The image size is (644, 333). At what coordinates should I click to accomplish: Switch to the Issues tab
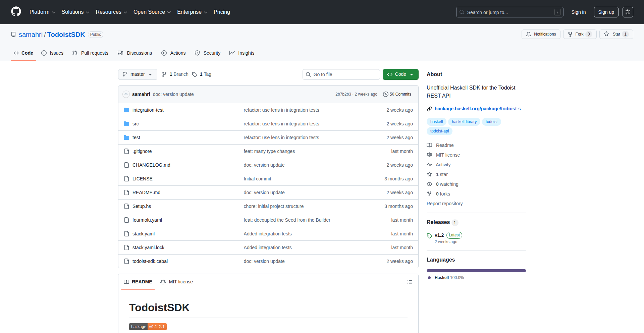click(x=52, y=53)
